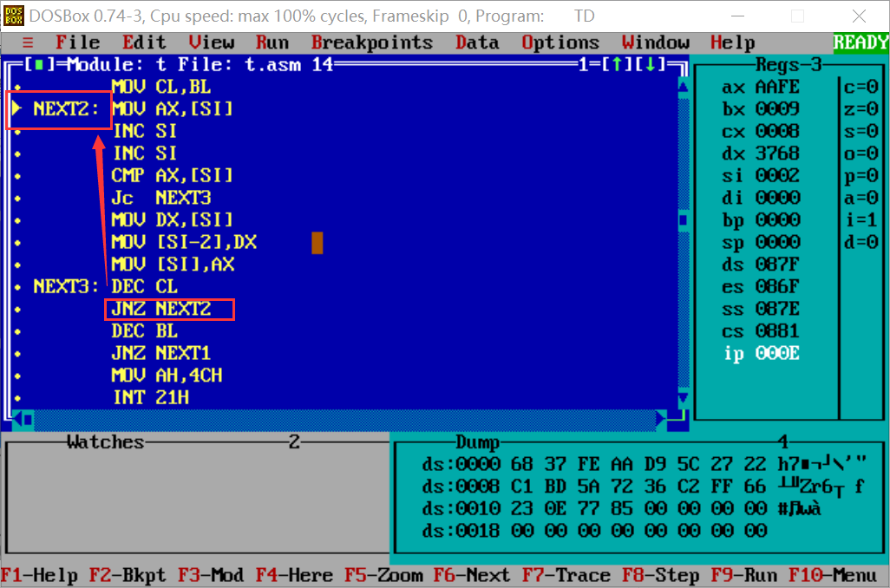Click F8-Step to step over
Viewport: 890px width, 588px height.
pos(661,576)
